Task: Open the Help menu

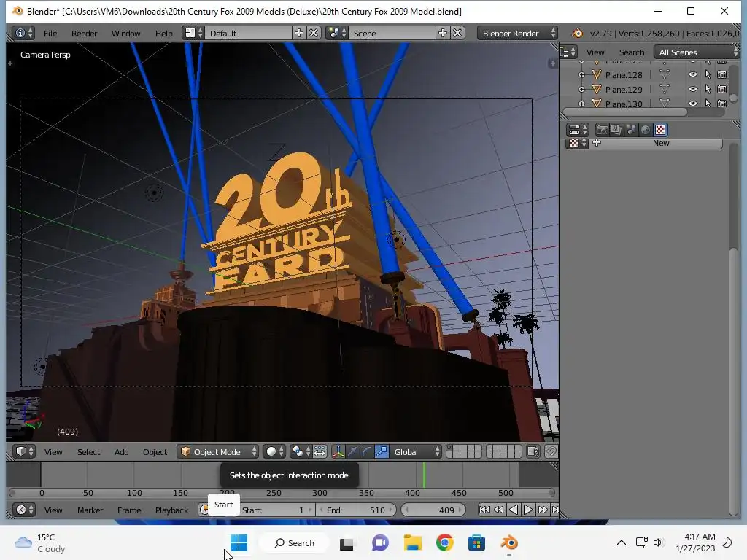Action: (x=163, y=34)
